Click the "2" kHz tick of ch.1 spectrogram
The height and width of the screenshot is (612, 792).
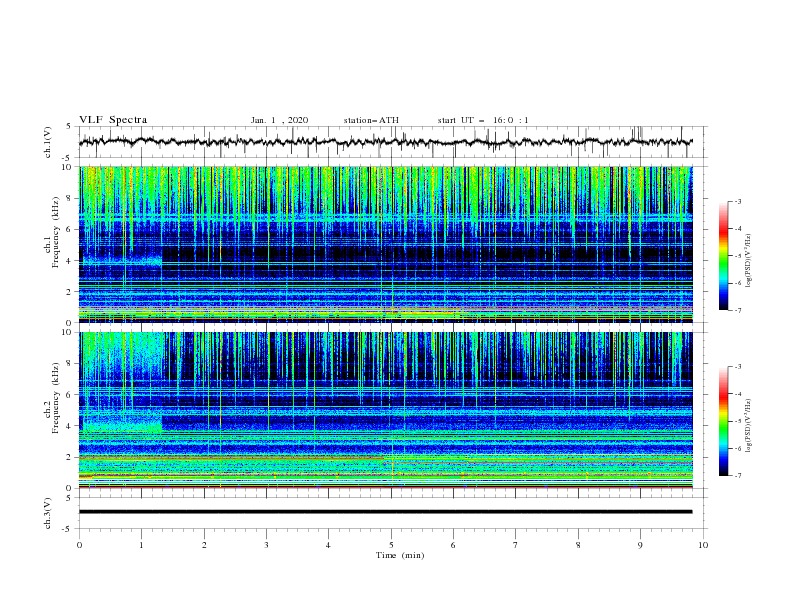(69, 291)
